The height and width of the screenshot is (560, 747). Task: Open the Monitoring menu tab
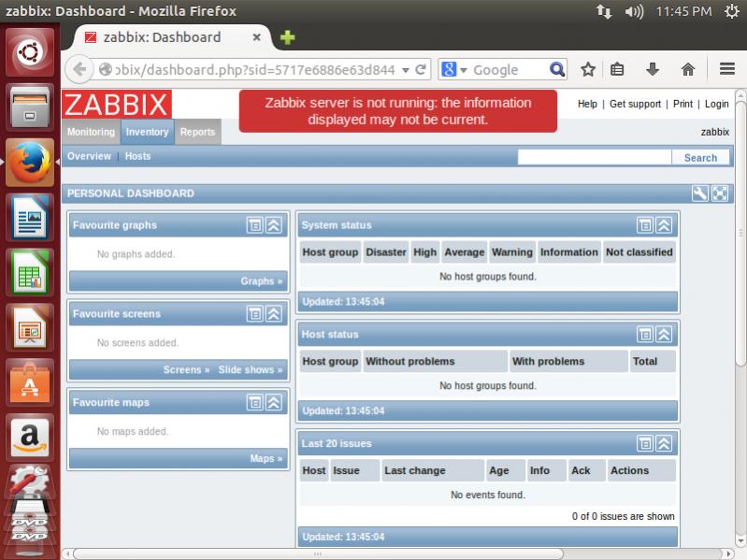pos(91,132)
